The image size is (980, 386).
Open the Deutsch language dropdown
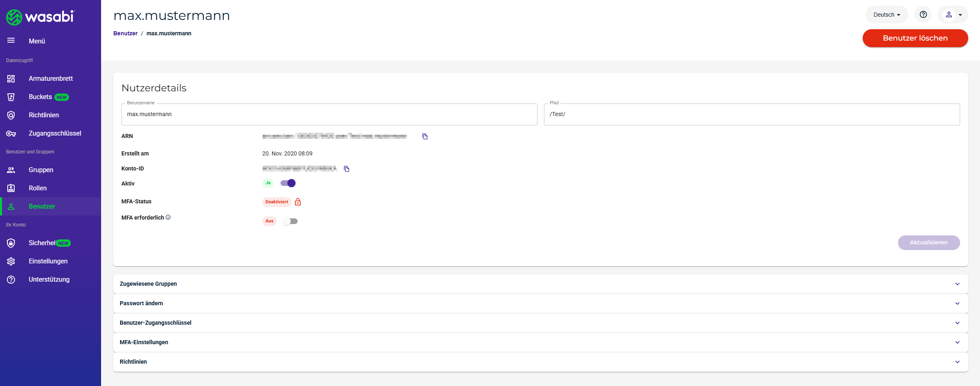click(x=886, y=15)
